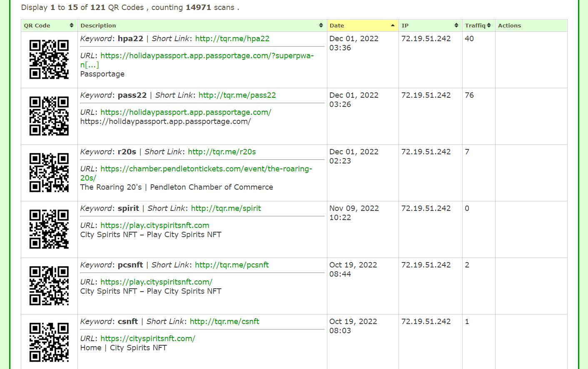This screenshot has width=588, height=369.
Task: Click City Spirits NFT title in spirit row
Action: click(x=151, y=235)
